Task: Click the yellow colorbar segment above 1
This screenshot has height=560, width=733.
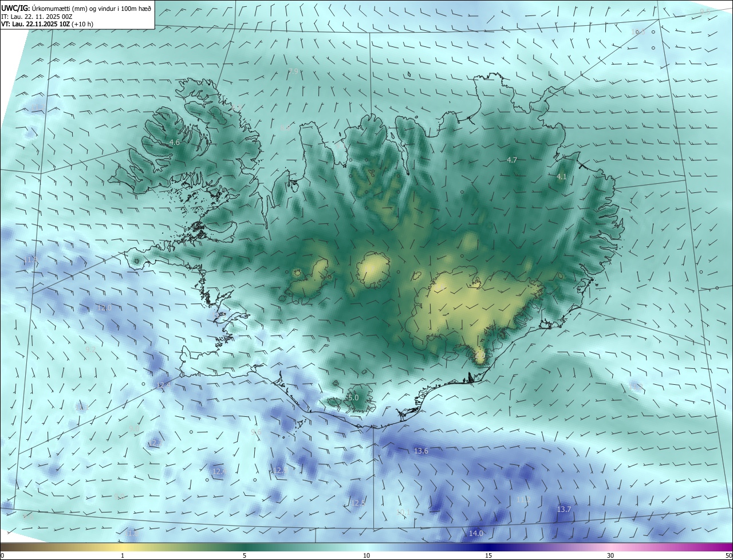Action: [x=123, y=547]
